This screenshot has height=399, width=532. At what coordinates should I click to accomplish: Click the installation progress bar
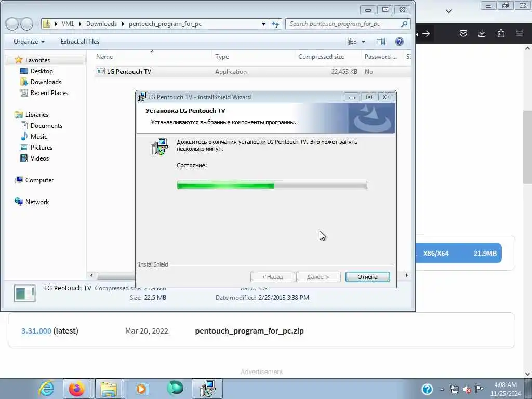pos(272,185)
